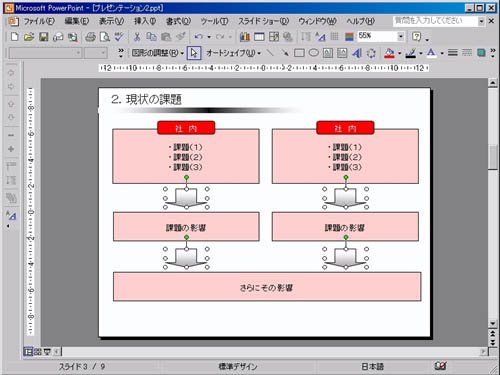Click the Undo arrow icon
The image size is (500, 375).
(199, 37)
